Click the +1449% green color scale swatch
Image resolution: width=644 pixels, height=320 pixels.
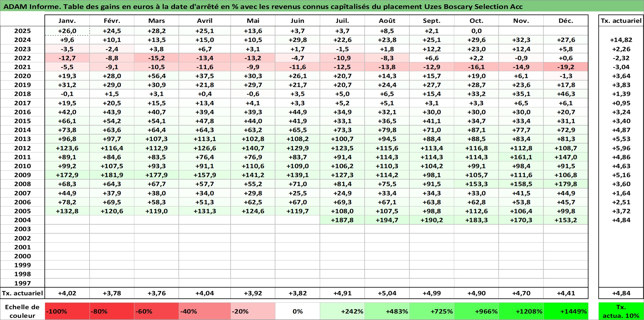point(566,311)
